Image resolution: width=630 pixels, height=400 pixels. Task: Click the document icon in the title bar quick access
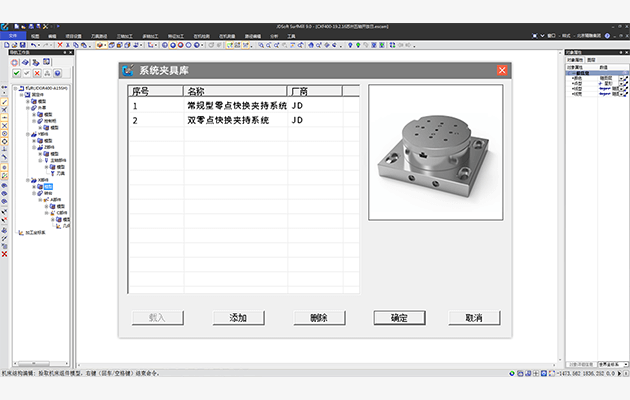coord(16,27)
